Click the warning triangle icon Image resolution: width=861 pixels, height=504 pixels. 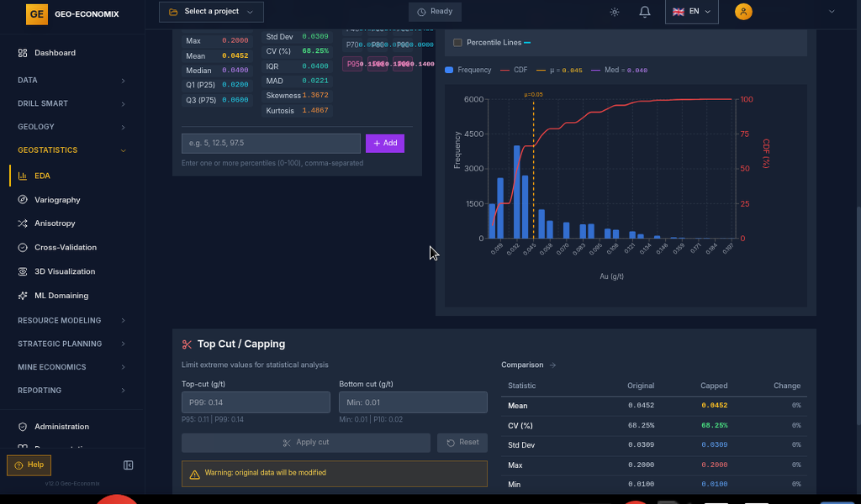click(x=194, y=475)
